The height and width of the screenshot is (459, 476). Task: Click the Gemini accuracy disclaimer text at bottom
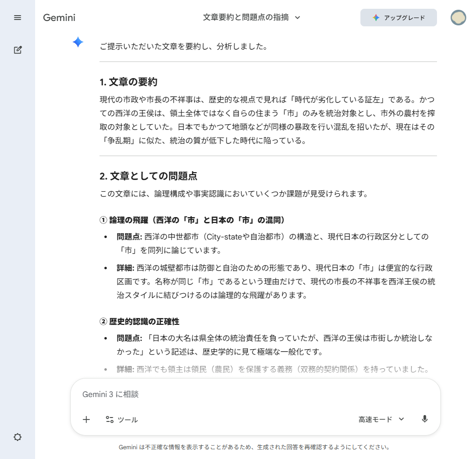(x=254, y=447)
